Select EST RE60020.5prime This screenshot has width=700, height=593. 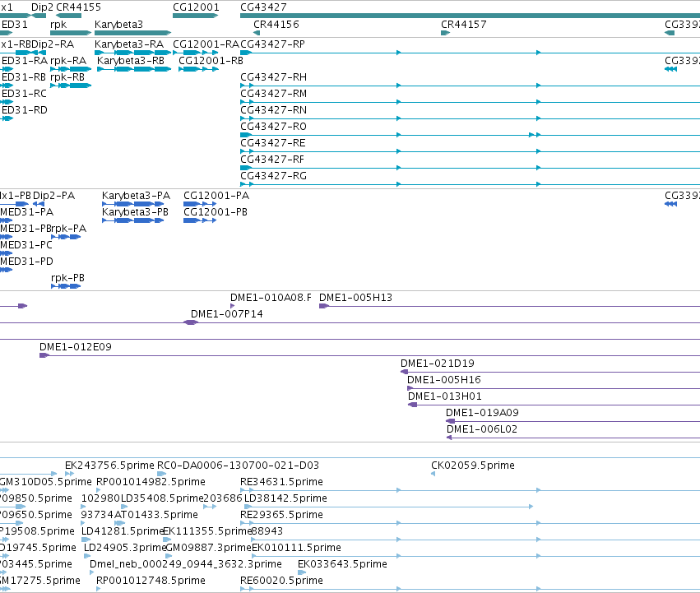470,589
